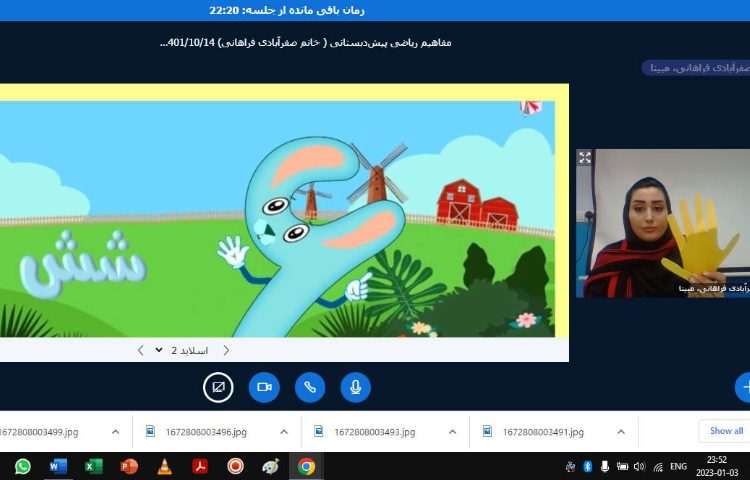Expand options for 1672808003491.jpg download

pyautogui.click(x=619, y=432)
